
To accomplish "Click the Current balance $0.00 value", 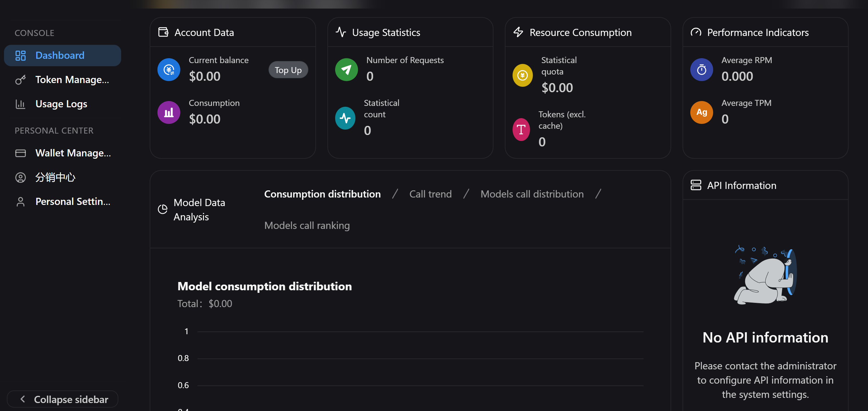I will [x=205, y=76].
